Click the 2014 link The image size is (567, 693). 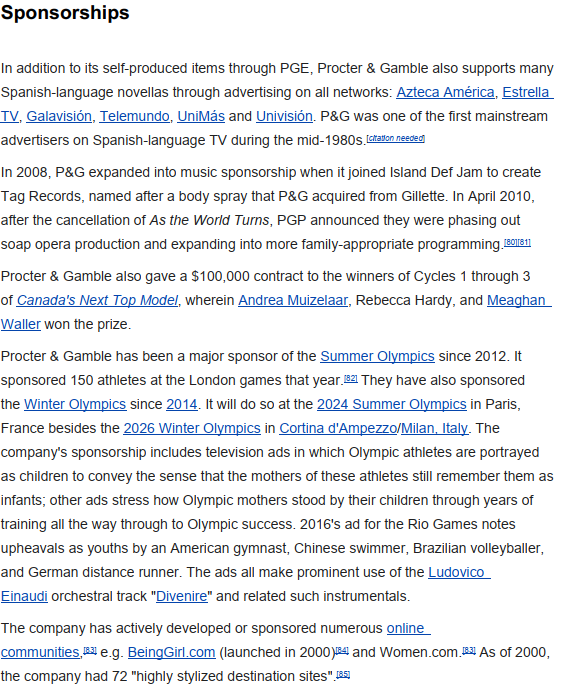(182, 404)
